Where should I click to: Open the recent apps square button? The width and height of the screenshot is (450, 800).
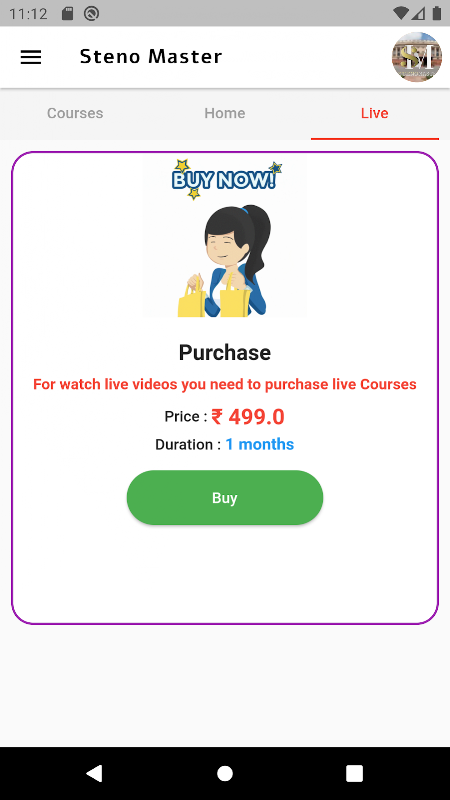click(x=355, y=773)
